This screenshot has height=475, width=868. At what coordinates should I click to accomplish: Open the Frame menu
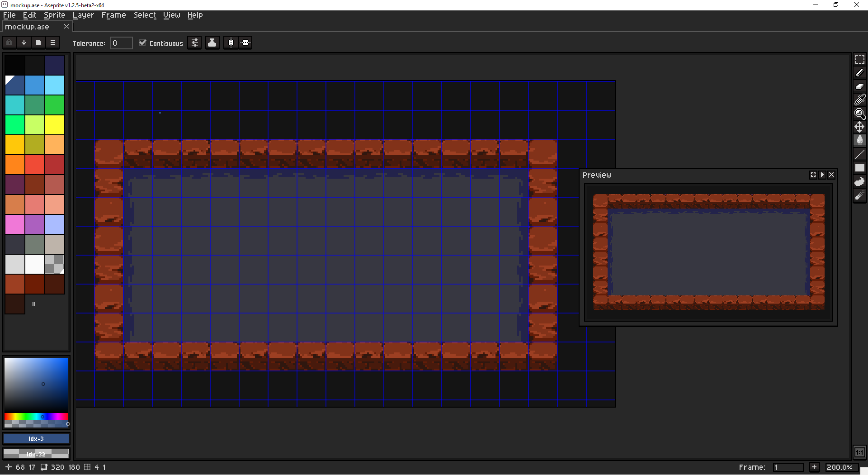pos(113,15)
